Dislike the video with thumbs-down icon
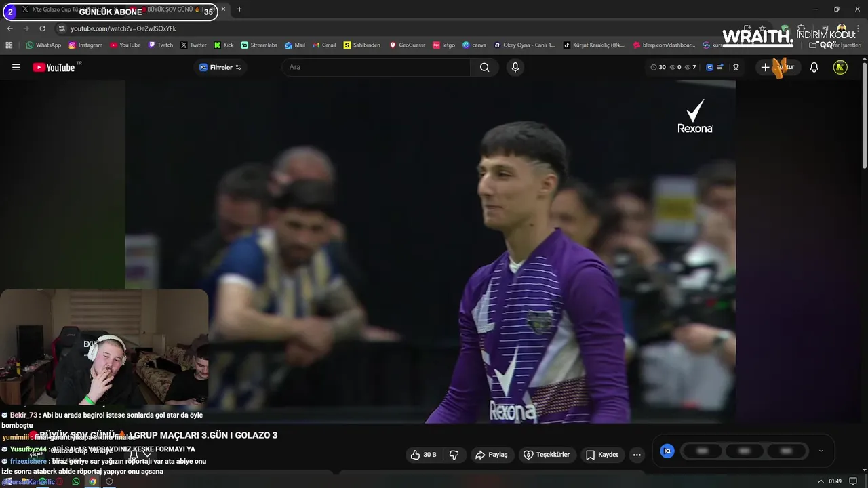The height and width of the screenshot is (488, 868). coord(454,455)
